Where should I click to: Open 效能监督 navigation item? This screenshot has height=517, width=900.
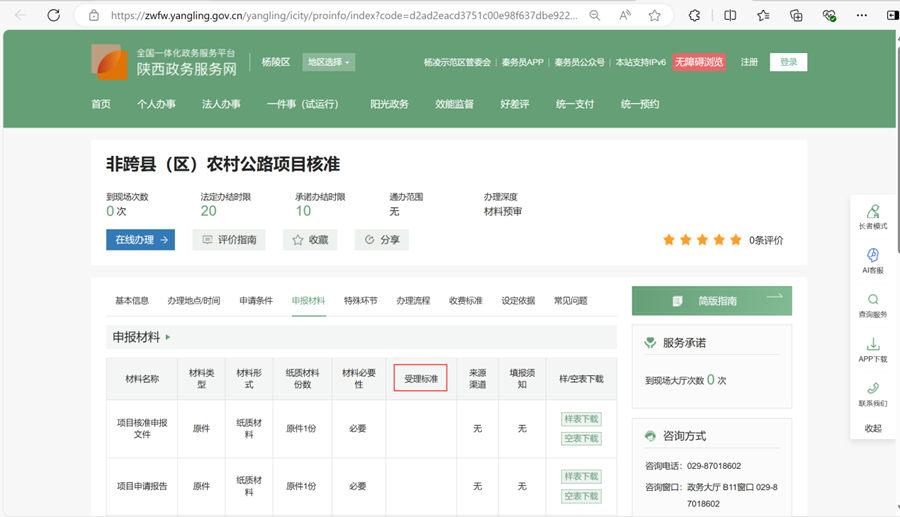point(454,104)
